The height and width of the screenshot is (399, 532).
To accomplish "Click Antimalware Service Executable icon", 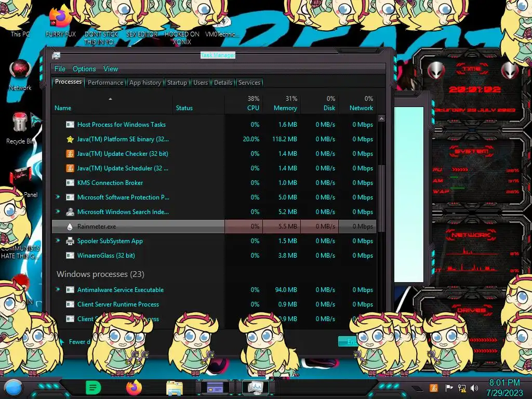I will pyautogui.click(x=70, y=290).
